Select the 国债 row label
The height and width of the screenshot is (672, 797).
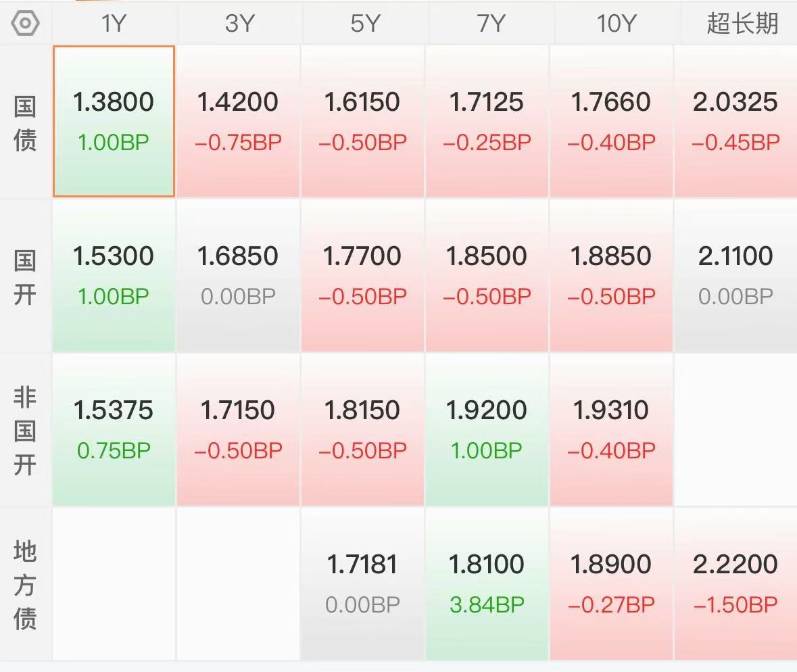coord(25,123)
